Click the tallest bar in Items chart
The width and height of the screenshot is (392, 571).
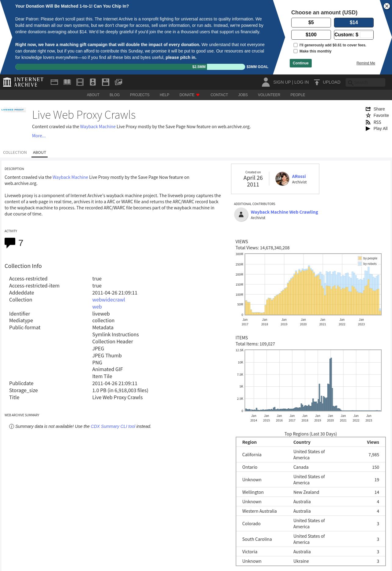(x=331, y=384)
